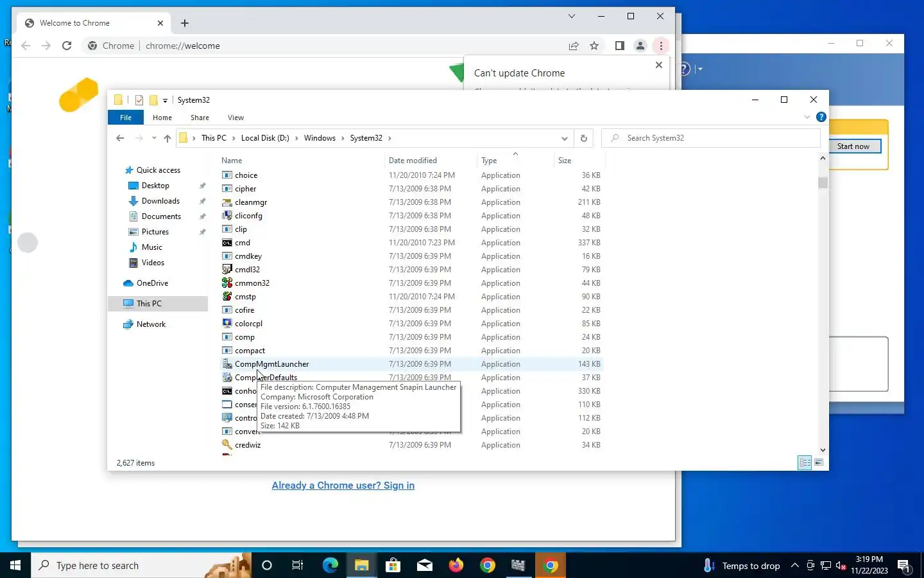Screen dimensions: 924x578
Task: Toggle Chrome side panel
Action: (x=619, y=46)
